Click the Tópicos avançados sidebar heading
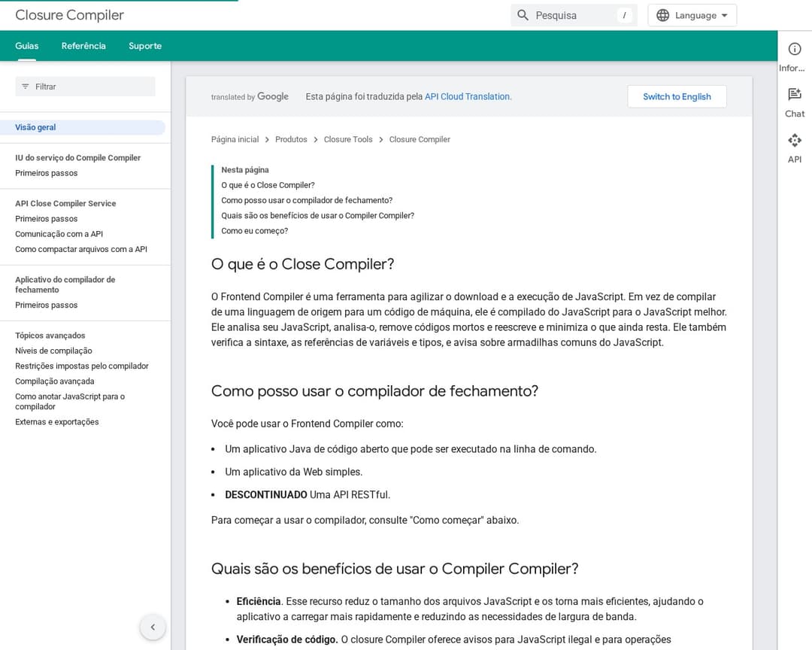 pos(50,336)
